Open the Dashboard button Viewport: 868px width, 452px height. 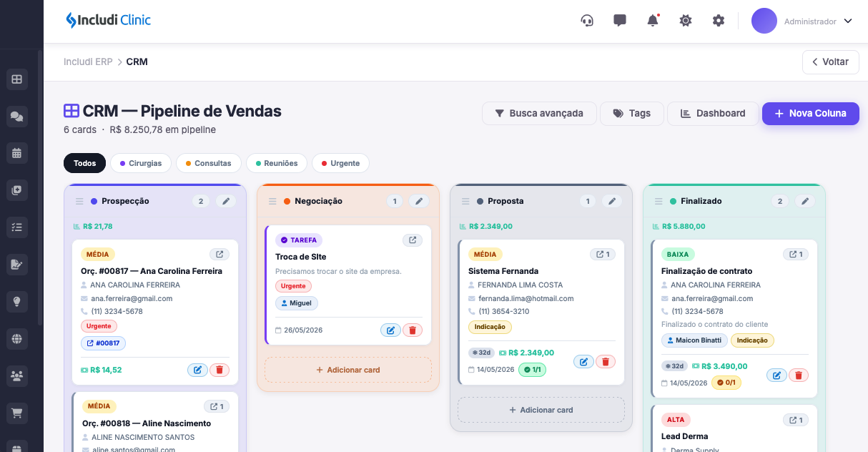click(713, 113)
